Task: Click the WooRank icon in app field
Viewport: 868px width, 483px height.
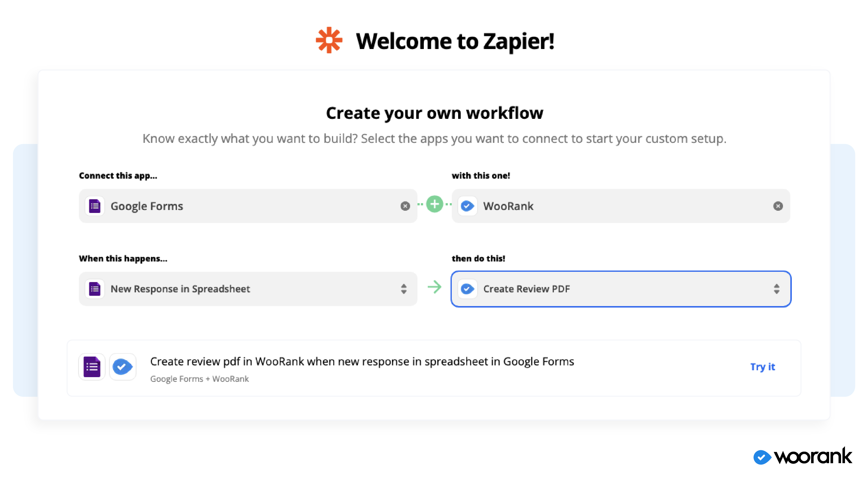Action: pyautogui.click(x=467, y=206)
